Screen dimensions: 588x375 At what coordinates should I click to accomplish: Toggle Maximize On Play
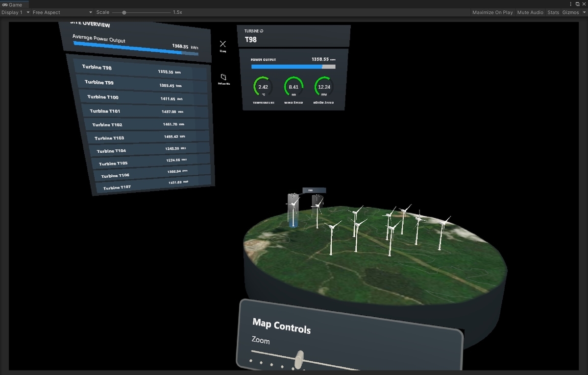[492, 12]
